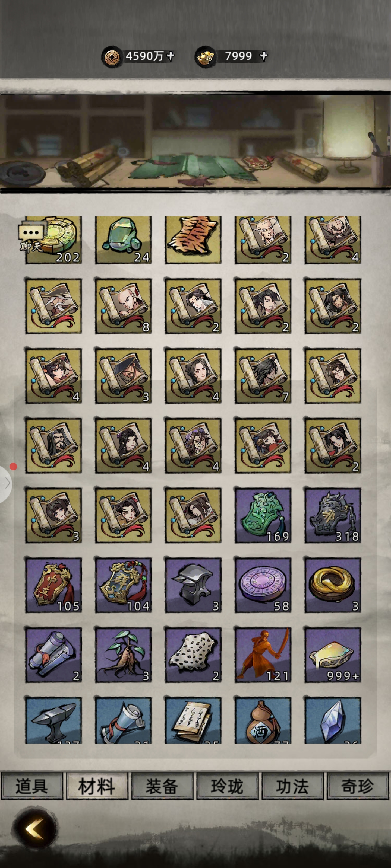Image resolution: width=391 pixels, height=868 pixels.
Task: Select the tiger skin pelt item
Action: tap(193, 240)
